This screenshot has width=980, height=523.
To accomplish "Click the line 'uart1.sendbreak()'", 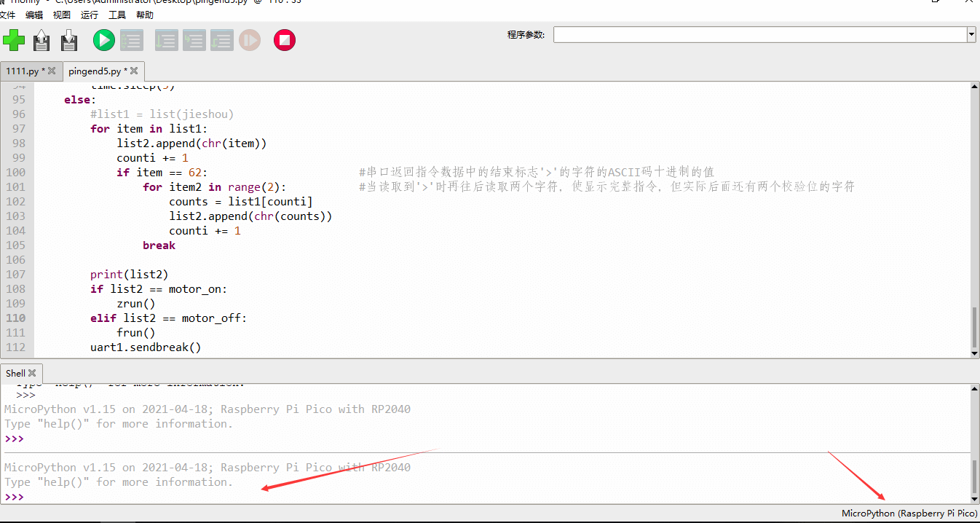I will (x=146, y=347).
